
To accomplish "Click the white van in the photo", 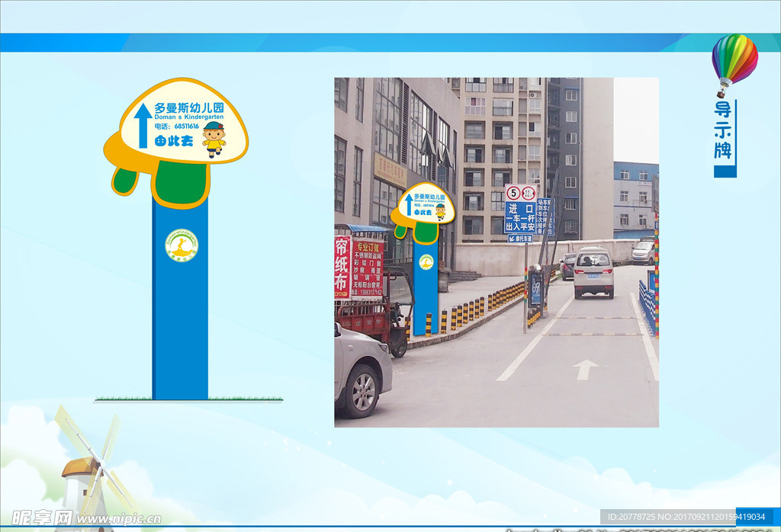I will pos(593,272).
